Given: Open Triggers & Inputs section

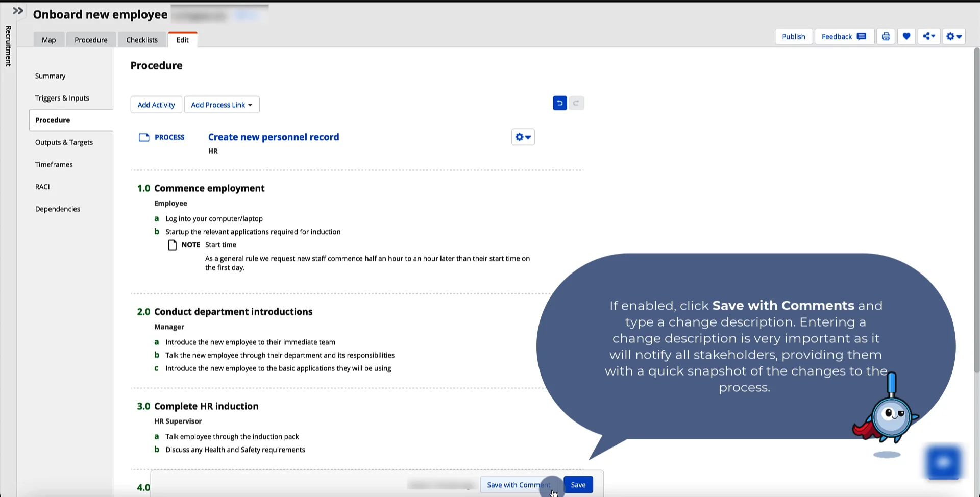Looking at the screenshot, I should [x=62, y=98].
